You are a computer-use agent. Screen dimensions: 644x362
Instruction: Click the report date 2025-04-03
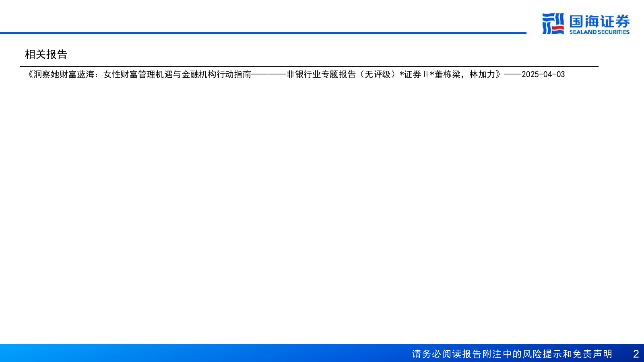[543, 74]
